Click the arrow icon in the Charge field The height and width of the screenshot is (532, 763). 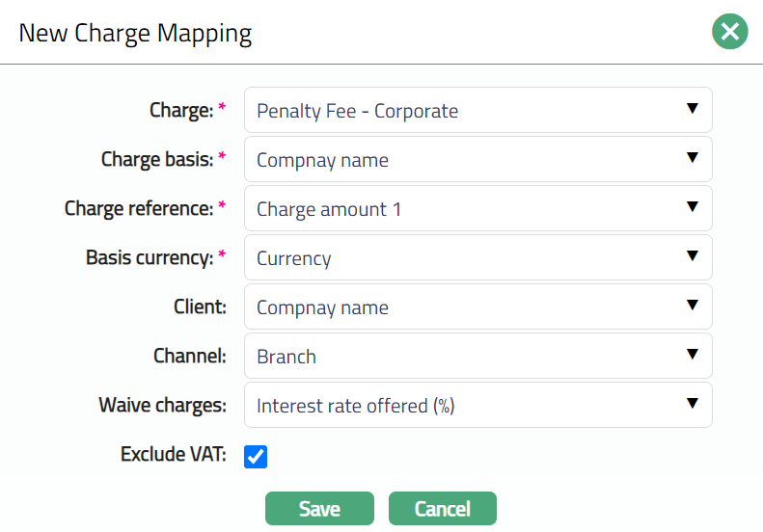pos(692,110)
